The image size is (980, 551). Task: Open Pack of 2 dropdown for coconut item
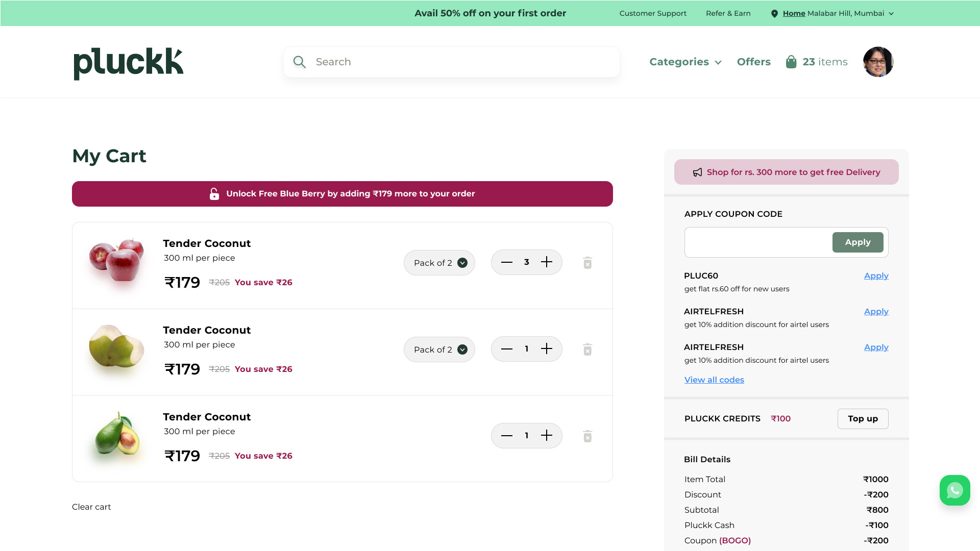click(x=439, y=349)
